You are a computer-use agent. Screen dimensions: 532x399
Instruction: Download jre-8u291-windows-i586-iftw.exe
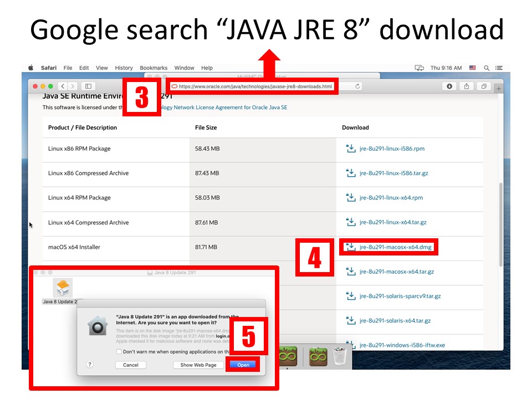tap(402, 345)
